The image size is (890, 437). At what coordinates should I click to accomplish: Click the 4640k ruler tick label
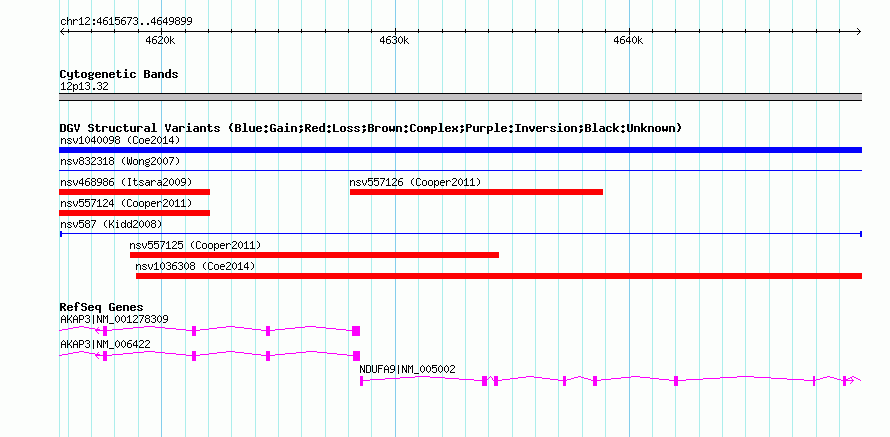[x=628, y=40]
